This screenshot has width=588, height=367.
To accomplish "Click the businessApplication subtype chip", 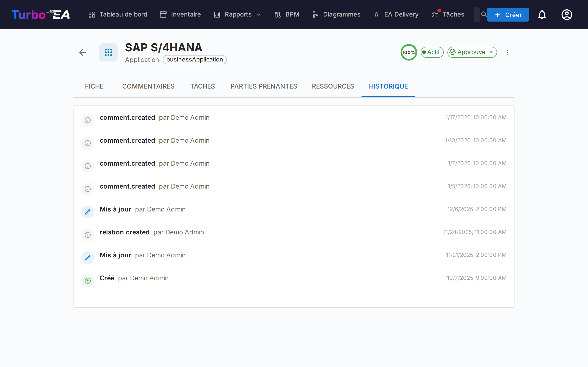I will [194, 59].
